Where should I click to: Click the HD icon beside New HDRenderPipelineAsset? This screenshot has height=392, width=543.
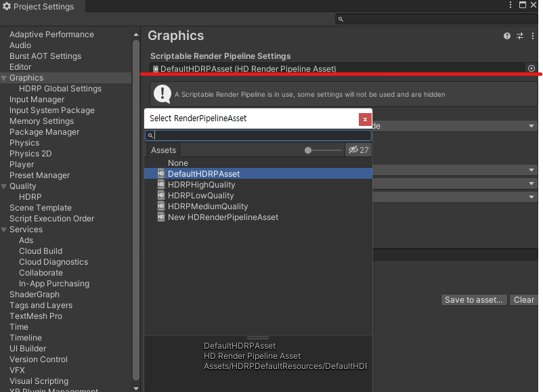point(161,217)
